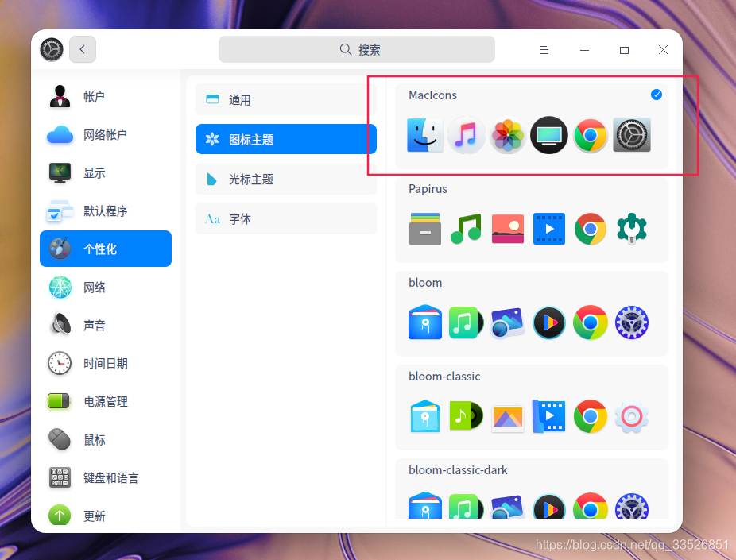Screen dimensions: 736x560
Task: Click the blue file manager icon in bloom
Action: [x=425, y=322]
